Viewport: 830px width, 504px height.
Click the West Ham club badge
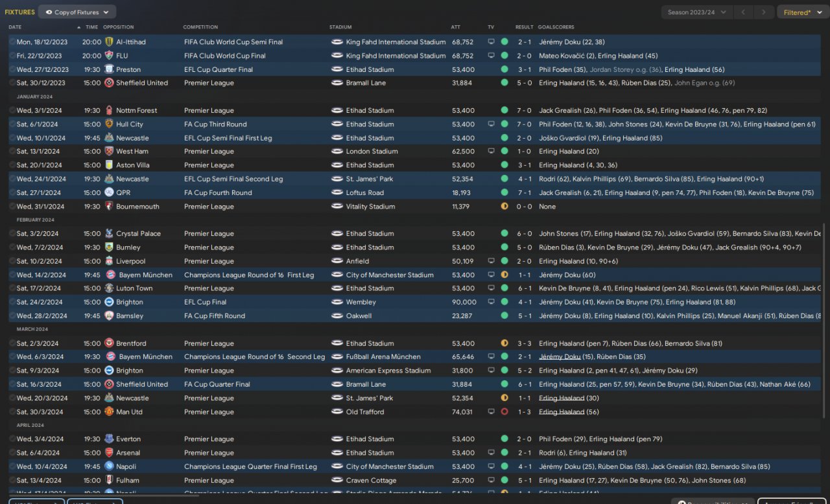tap(109, 152)
